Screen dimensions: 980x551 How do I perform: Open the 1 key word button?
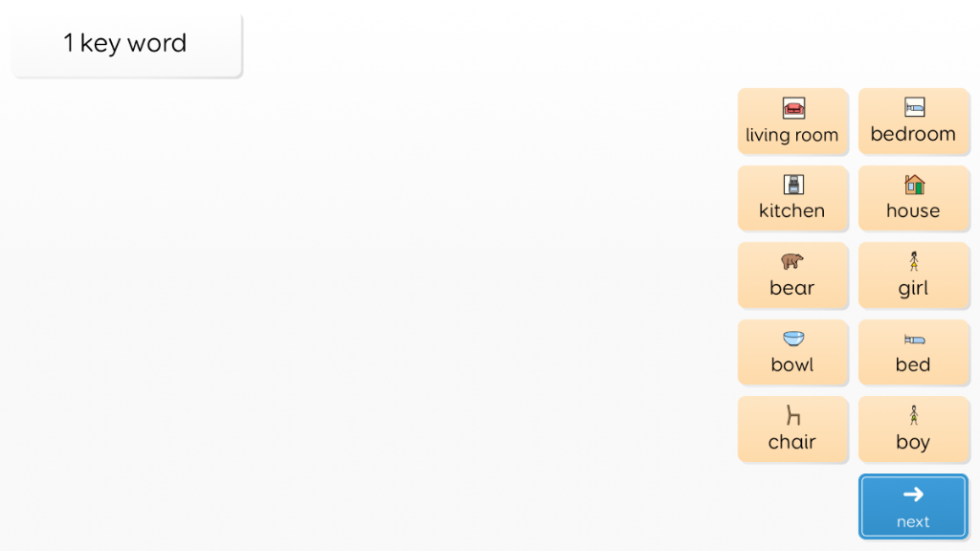coord(126,44)
